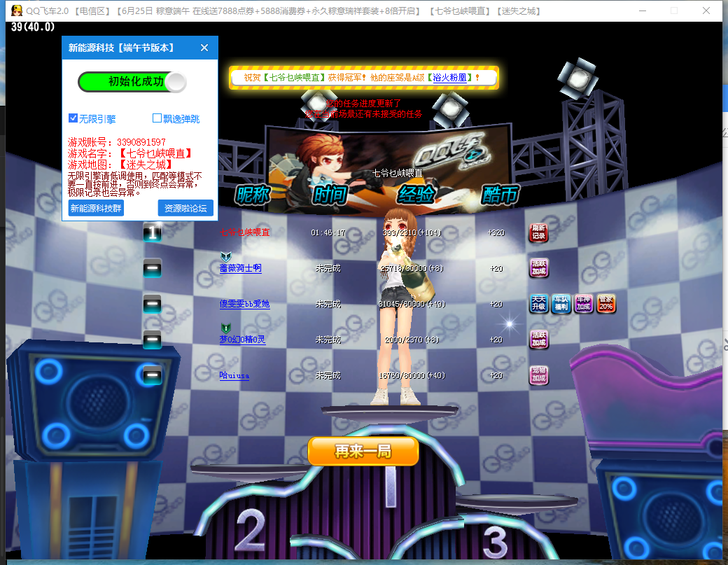Click the QQ飞车 app icon in the title bar
Viewport: 728px width, 565px height.
(x=17, y=11)
